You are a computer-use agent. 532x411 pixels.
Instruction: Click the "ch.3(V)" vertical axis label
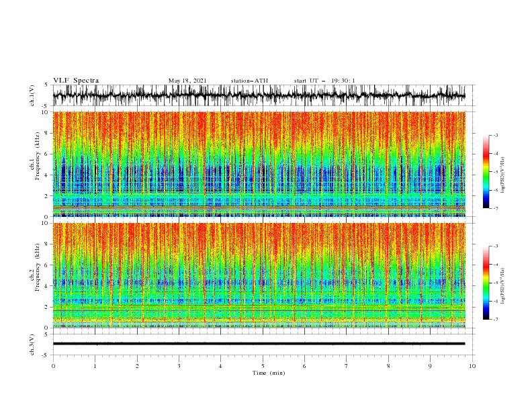pos(32,345)
